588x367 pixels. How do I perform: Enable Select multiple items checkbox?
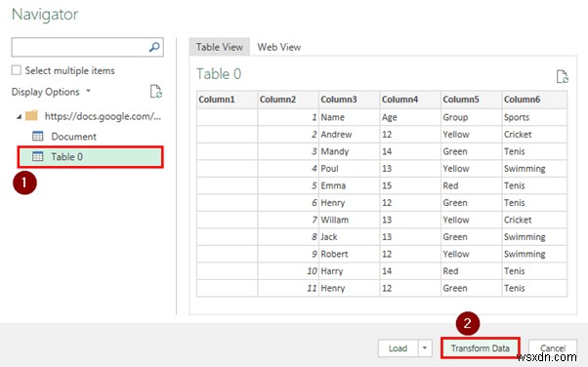pos(17,70)
